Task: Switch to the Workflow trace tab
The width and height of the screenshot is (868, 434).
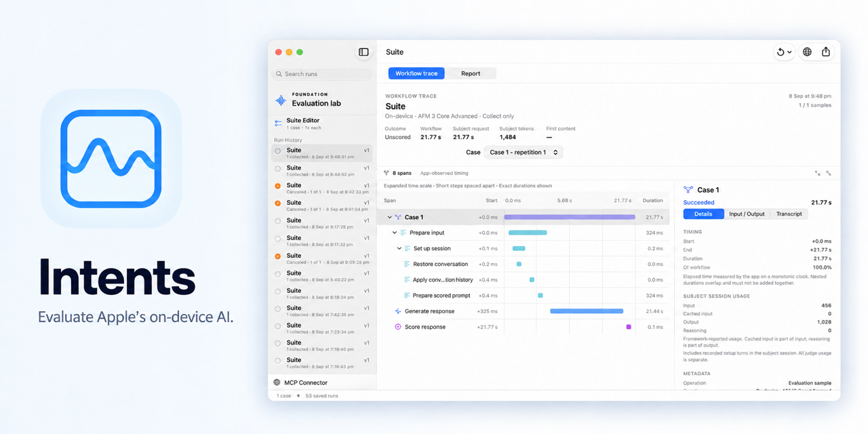Action: coord(416,73)
